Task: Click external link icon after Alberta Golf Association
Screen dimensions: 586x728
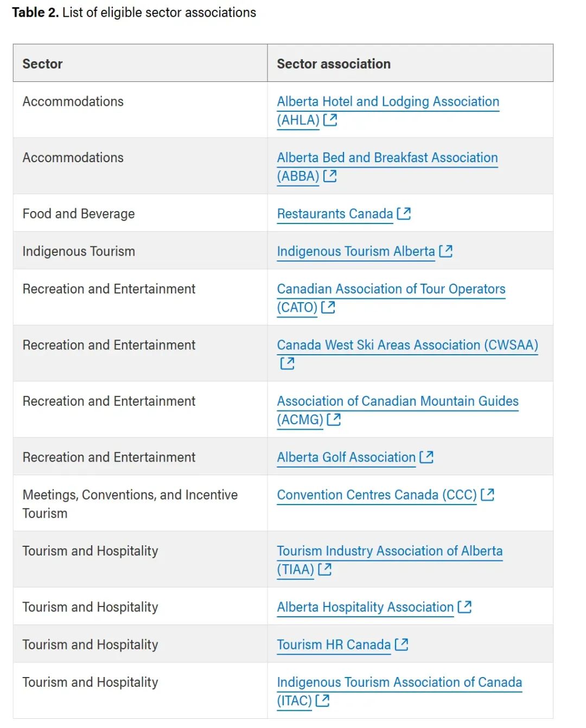Action: (x=426, y=457)
